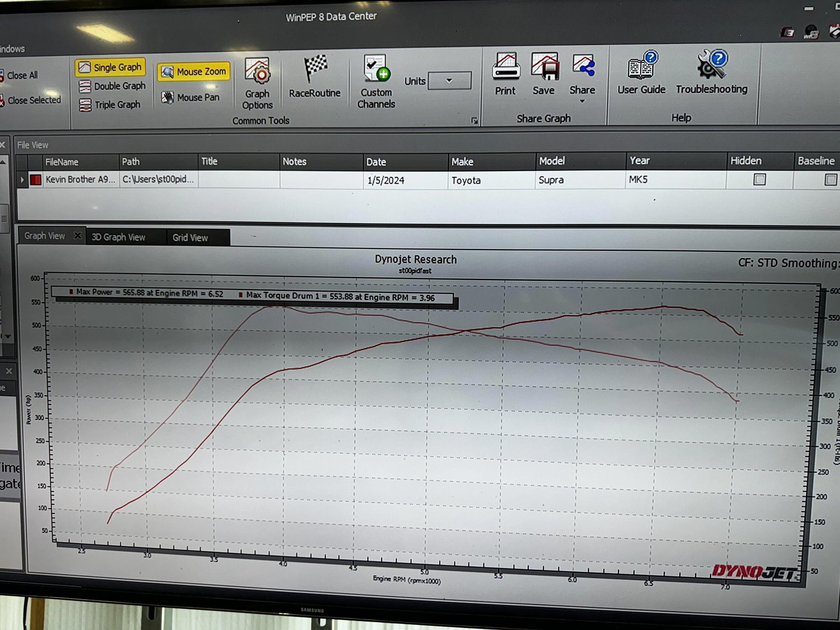This screenshot has width=840, height=630.
Task: Toggle Hidden checkbox for Supra run
Action: pos(759,179)
